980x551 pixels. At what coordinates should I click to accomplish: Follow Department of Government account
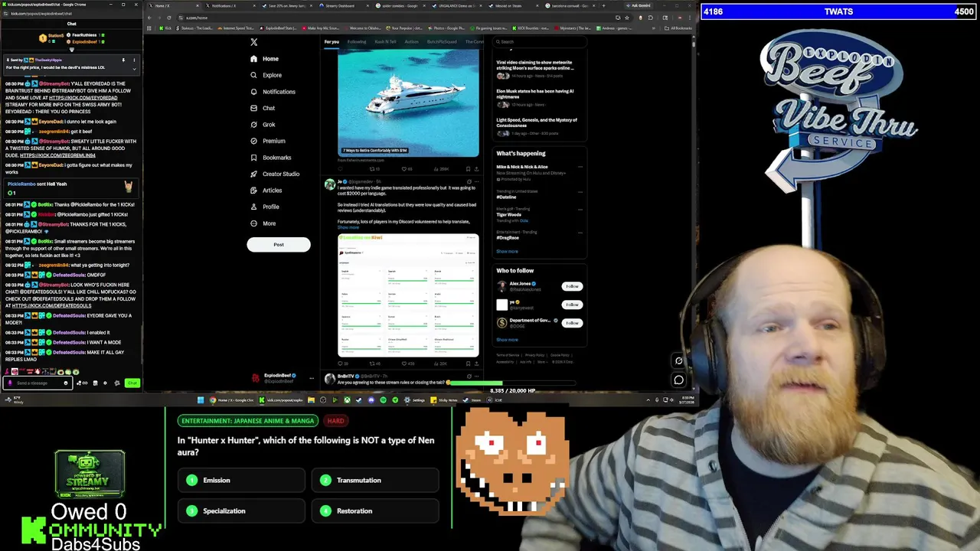572,323
